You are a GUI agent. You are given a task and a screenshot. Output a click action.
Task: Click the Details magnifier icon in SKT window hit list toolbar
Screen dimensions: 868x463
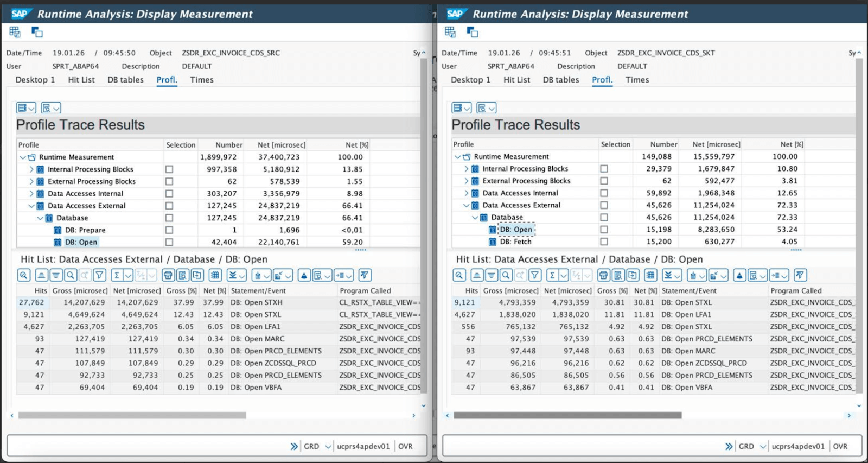(459, 275)
